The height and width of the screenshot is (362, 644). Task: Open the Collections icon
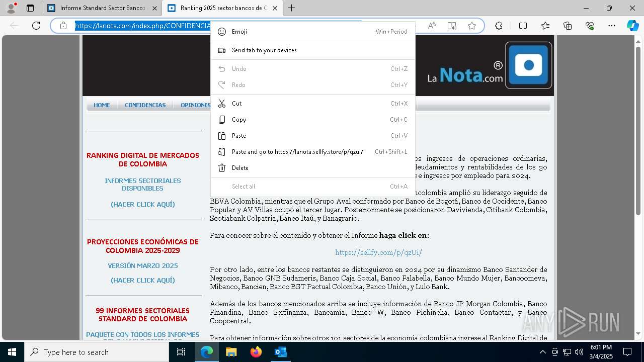tap(568, 26)
